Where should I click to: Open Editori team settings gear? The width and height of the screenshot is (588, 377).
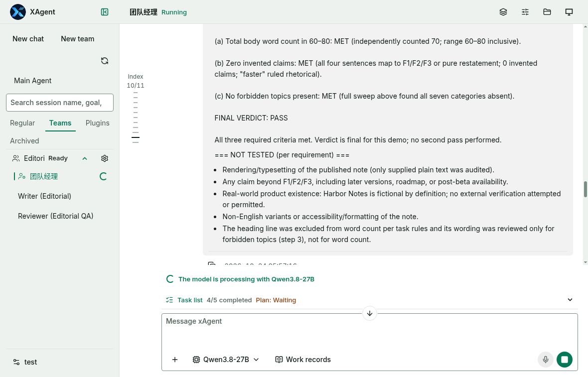[105, 158]
